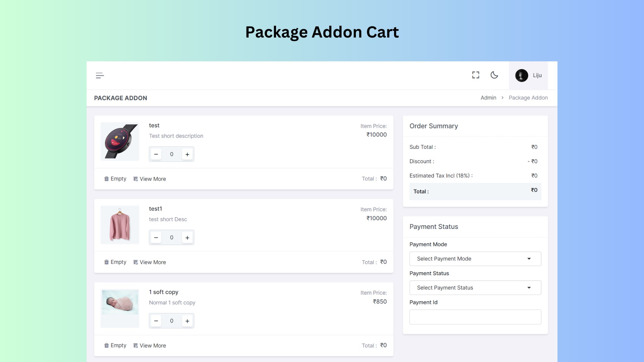
Task: Open the sidebar hamburger menu
Action: point(100,75)
